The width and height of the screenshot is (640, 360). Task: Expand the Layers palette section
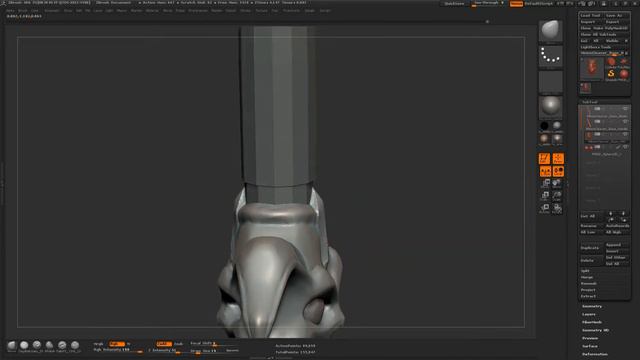pyautogui.click(x=589, y=314)
